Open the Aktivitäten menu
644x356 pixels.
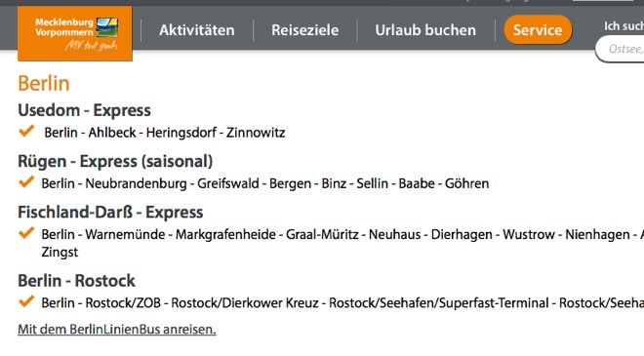tap(197, 30)
